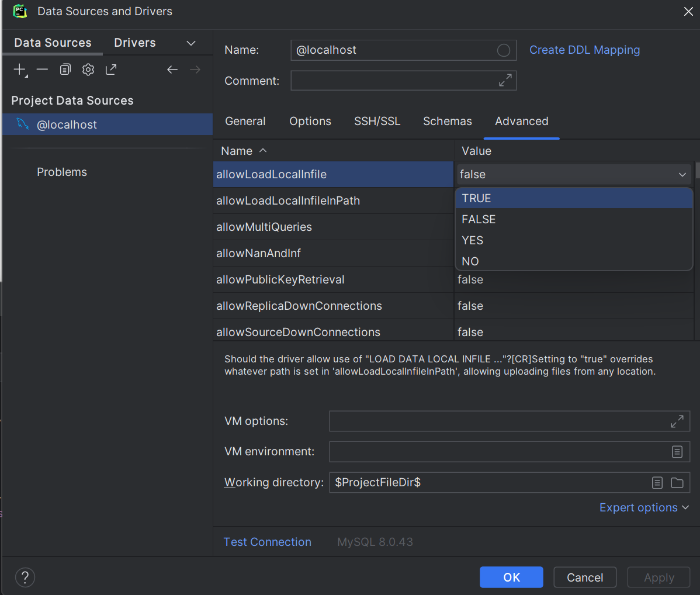The width and height of the screenshot is (700, 595).
Task: Click the Test Connection link
Action: (268, 542)
